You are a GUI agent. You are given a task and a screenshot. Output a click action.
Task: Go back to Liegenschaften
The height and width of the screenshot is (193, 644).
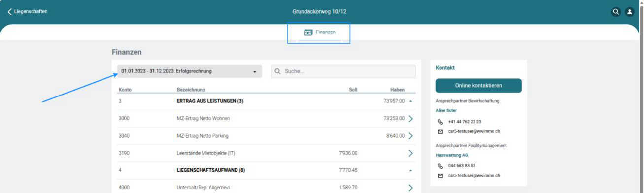tap(28, 12)
